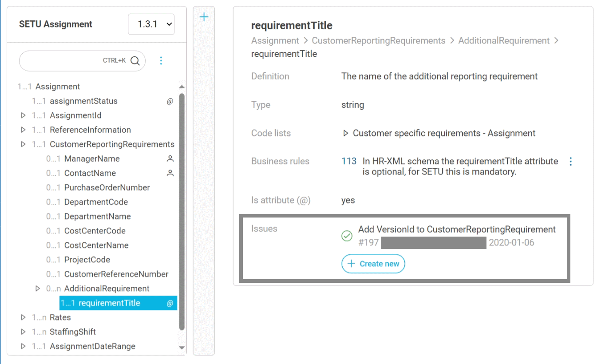Click the @ icon beside assignmentStatus
Viewport: 601px width, 364px height.
click(170, 101)
